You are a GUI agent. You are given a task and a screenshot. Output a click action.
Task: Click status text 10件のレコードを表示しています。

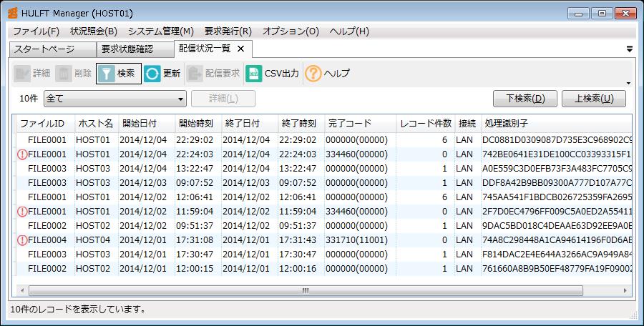pyautogui.click(x=77, y=309)
